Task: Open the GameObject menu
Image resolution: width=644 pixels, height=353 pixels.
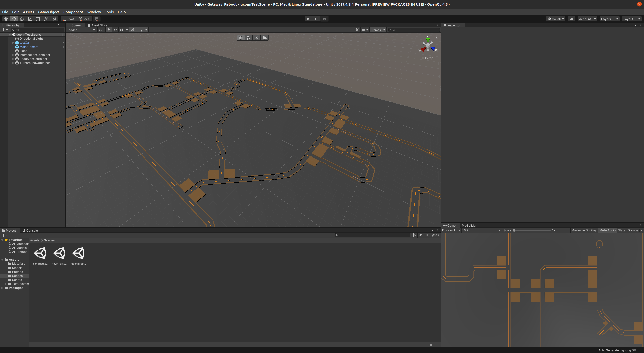Action: [x=49, y=12]
